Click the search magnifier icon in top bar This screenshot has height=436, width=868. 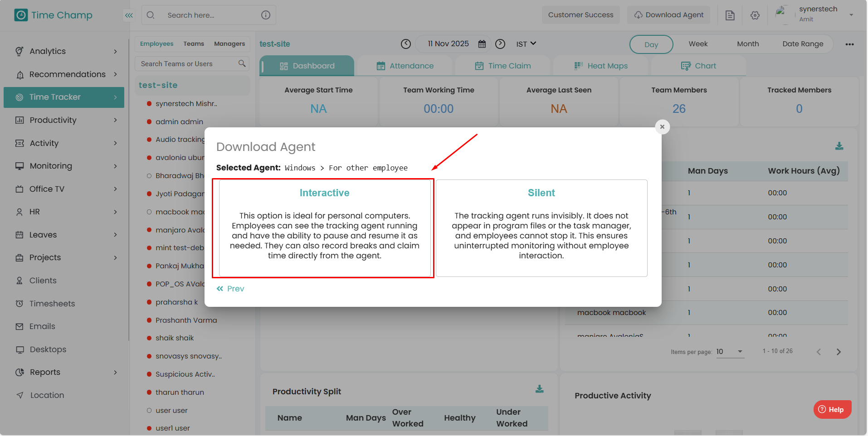point(151,15)
